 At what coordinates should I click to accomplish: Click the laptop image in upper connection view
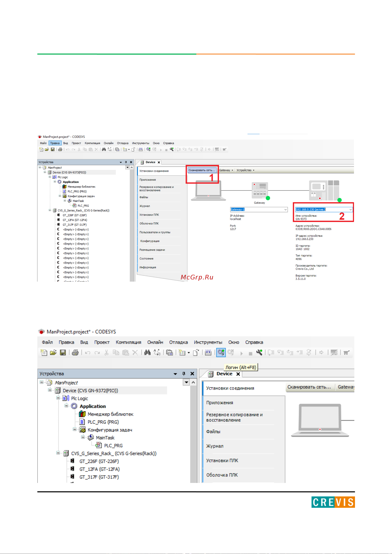tap(208, 191)
